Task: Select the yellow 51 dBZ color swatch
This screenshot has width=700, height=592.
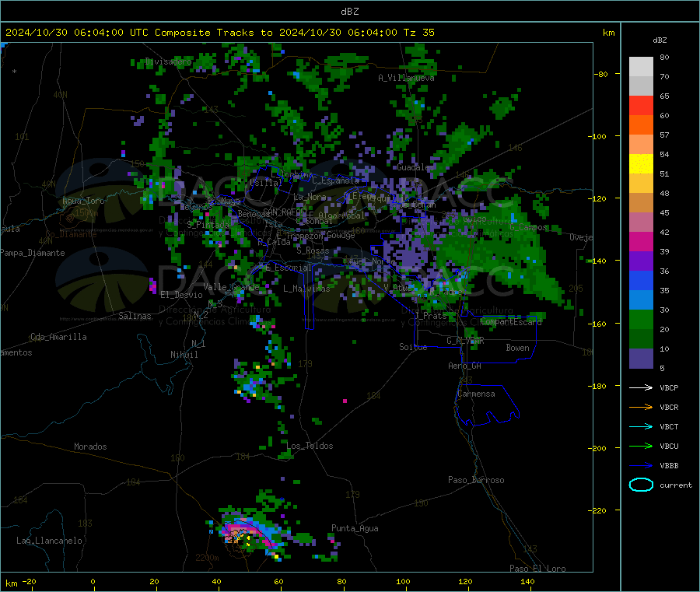Action: tap(641, 164)
